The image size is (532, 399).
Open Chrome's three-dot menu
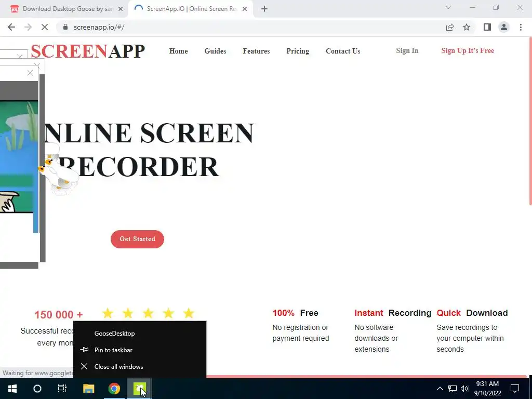click(521, 27)
